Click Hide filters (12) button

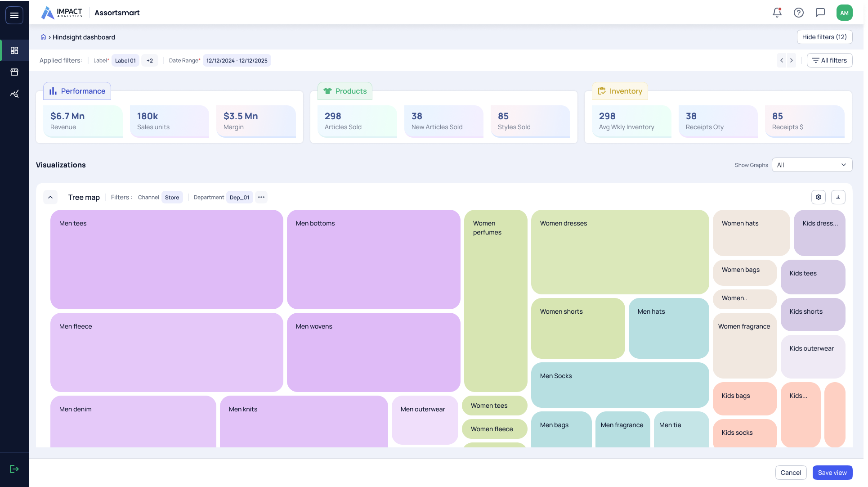(824, 37)
